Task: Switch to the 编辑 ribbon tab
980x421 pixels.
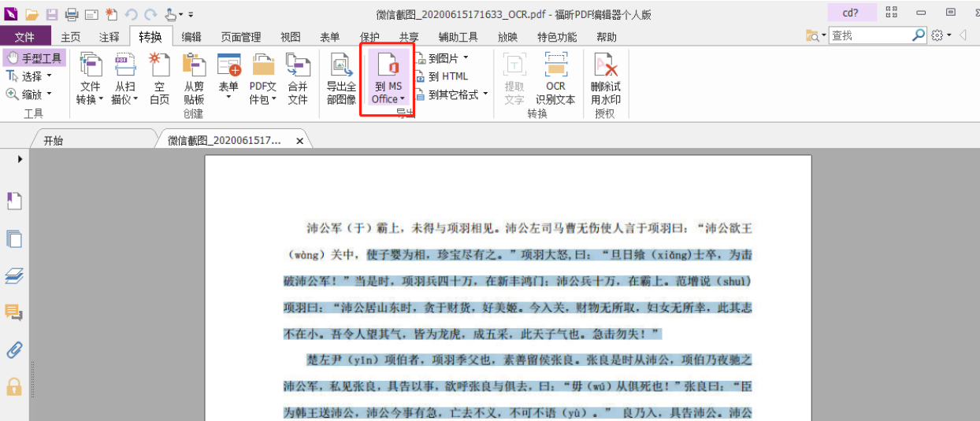Action: click(191, 37)
